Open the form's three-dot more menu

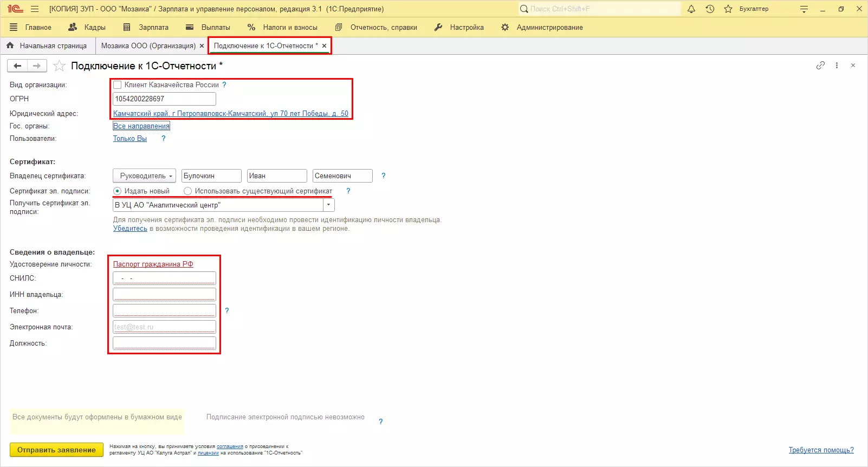point(837,66)
